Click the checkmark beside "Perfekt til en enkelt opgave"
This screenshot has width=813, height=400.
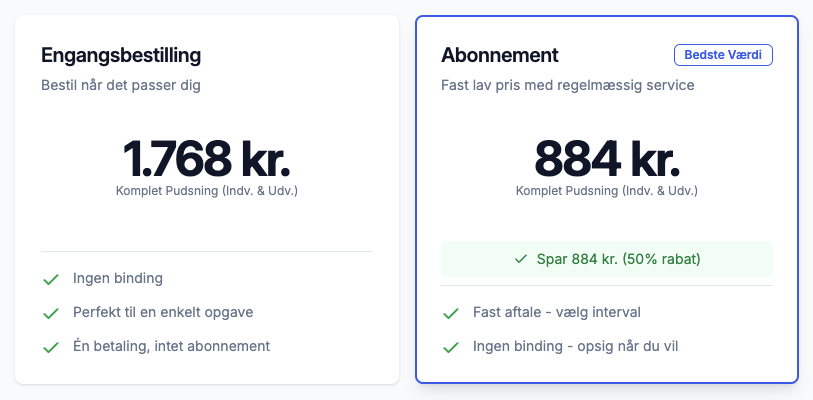pos(51,313)
